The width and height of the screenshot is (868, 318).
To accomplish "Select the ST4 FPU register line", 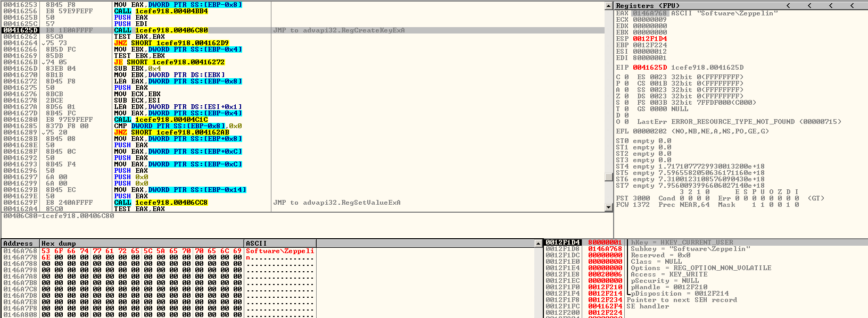I will (x=690, y=166).
